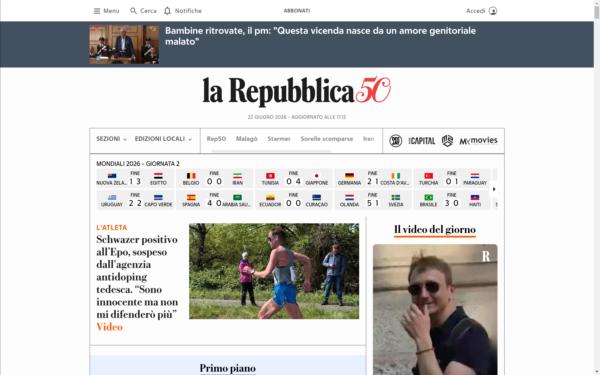Viewport: 600px width, 375px height.
Task: Select the Malagò topic tab
Action: click(246, 139)
